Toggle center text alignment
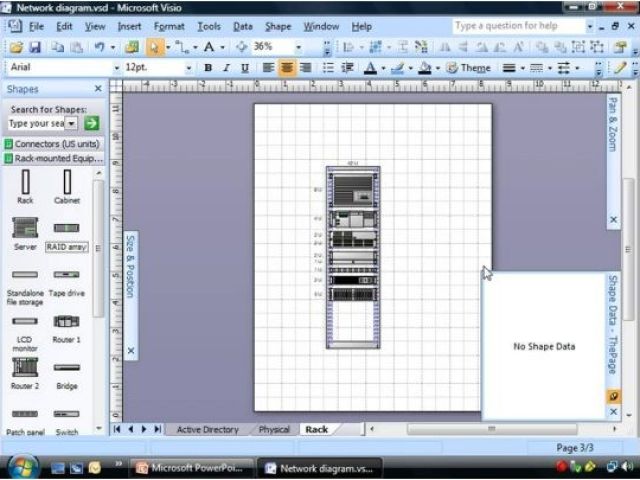Screen dimensions: 640x480 [x=287, y=68]
